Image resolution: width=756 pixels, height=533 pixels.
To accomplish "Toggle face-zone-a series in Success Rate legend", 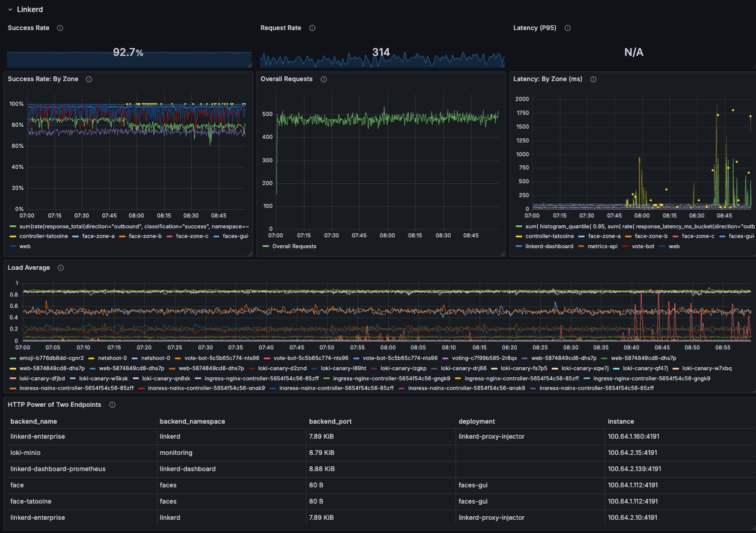I will (97, 237).
